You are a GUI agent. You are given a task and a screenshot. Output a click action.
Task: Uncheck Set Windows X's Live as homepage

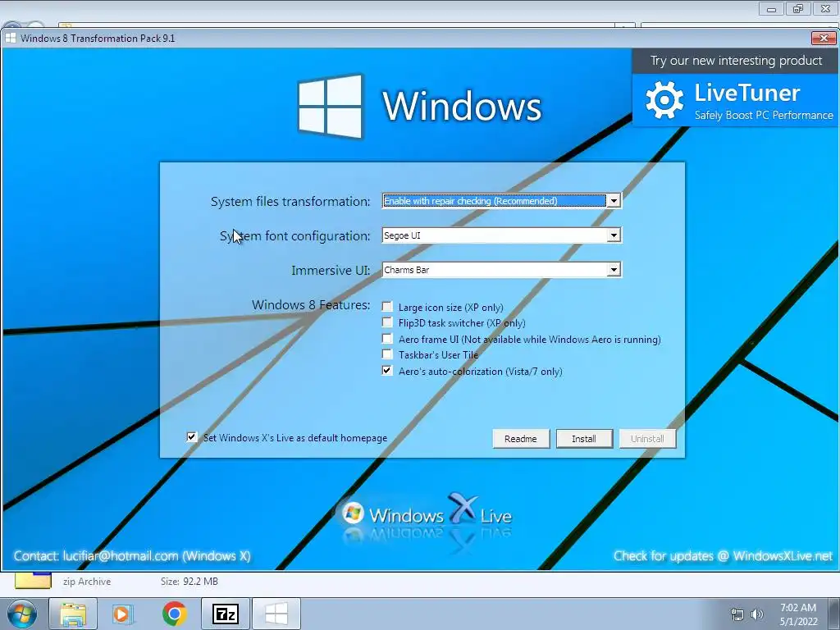coord(191,436)
